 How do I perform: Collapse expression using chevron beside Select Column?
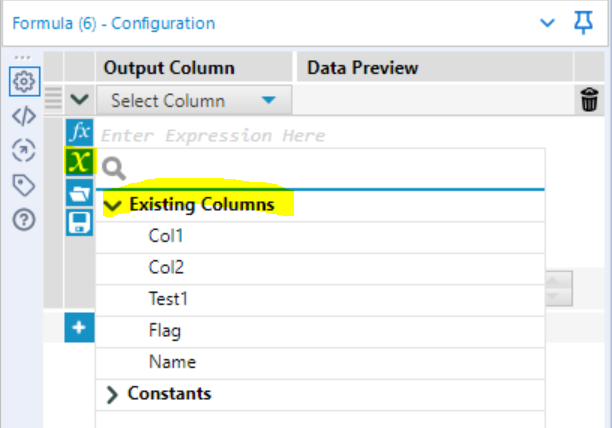79,100
